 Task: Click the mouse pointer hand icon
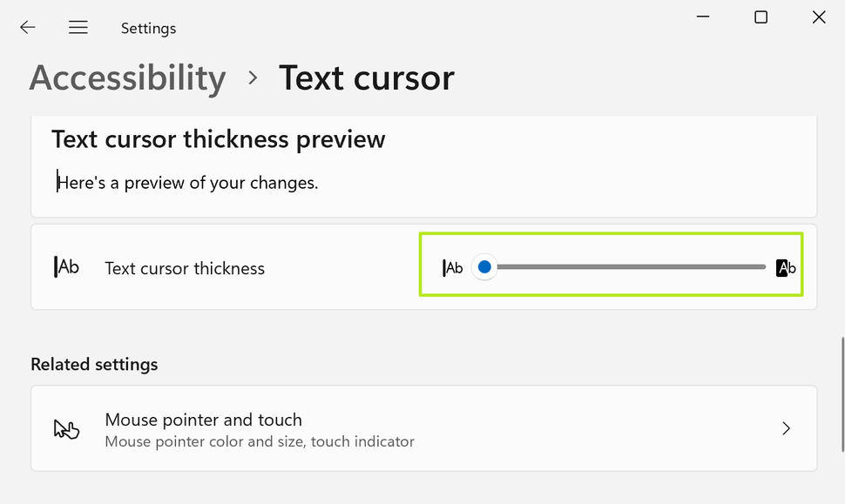tap(67, 428)
